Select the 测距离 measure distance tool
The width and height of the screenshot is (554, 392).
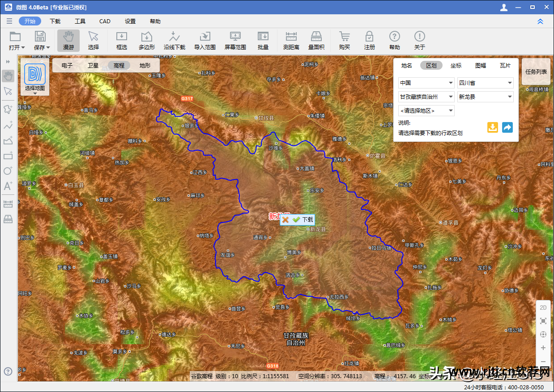291,41
